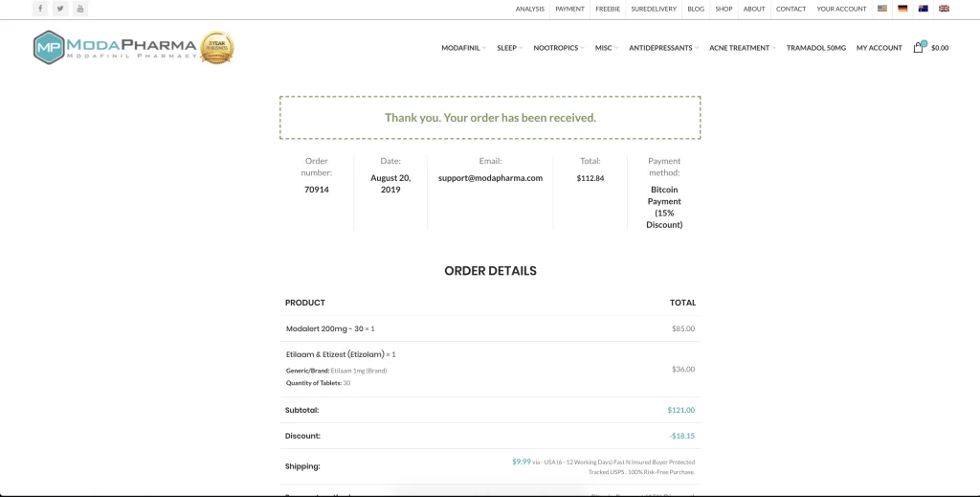The height and width of the screenshot is (497, 980).
Task: Open the Contact page link
Action: (791, 9)
